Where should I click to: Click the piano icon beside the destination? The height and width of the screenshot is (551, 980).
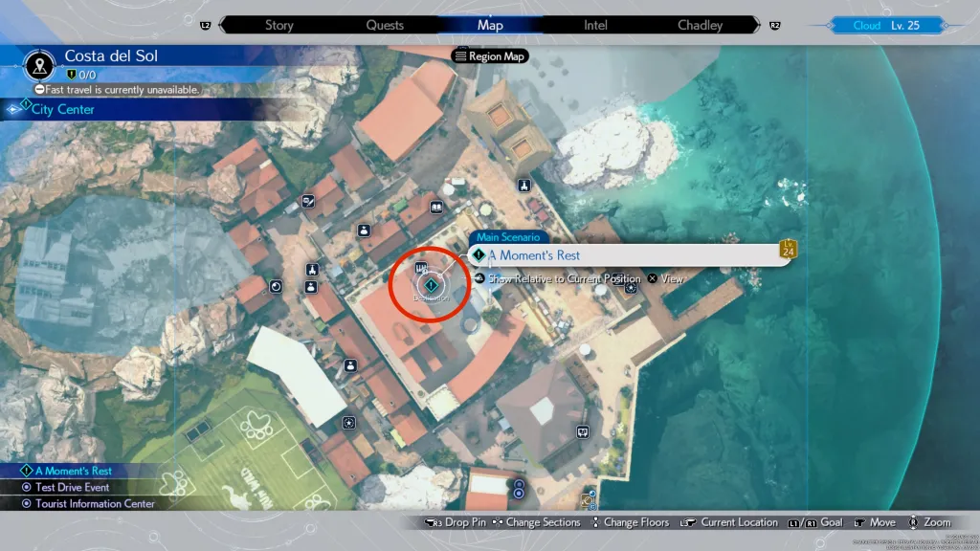point(420,269)
